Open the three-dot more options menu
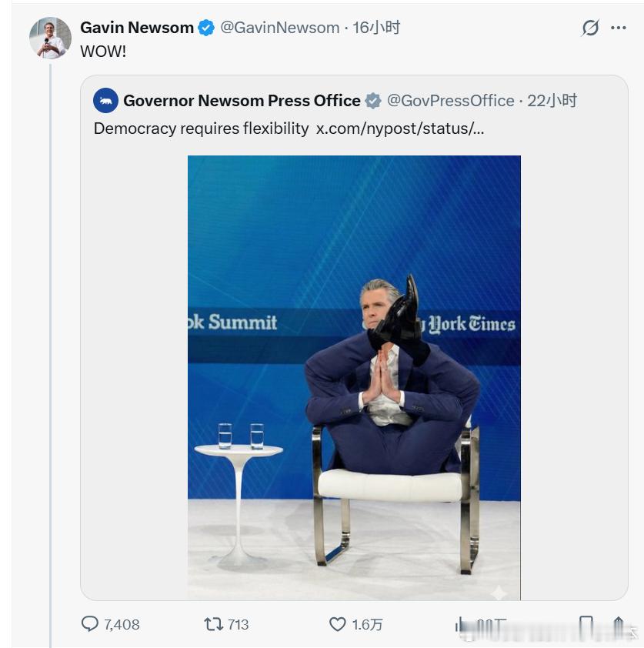 [x=619, y=28]
